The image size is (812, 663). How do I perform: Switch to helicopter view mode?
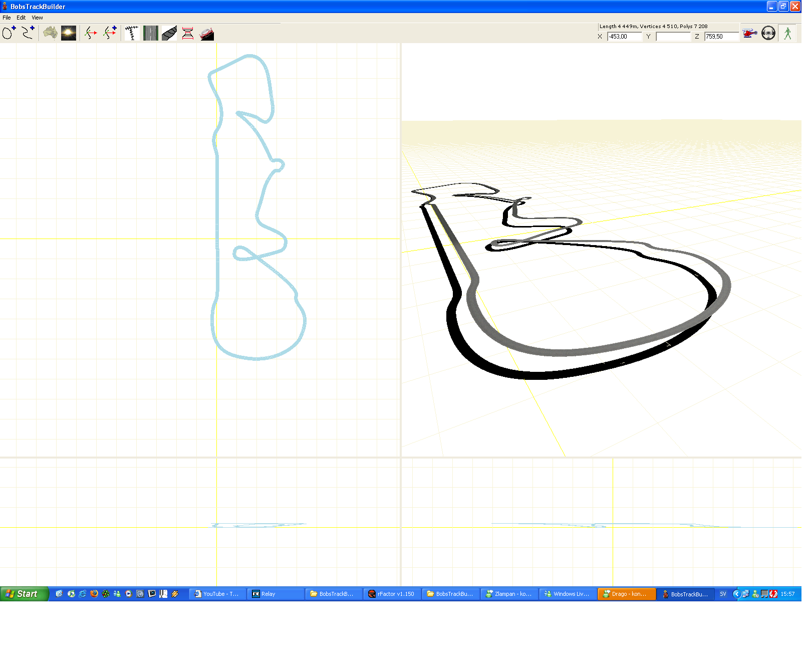pyautogui.click(x=749, y=33)
